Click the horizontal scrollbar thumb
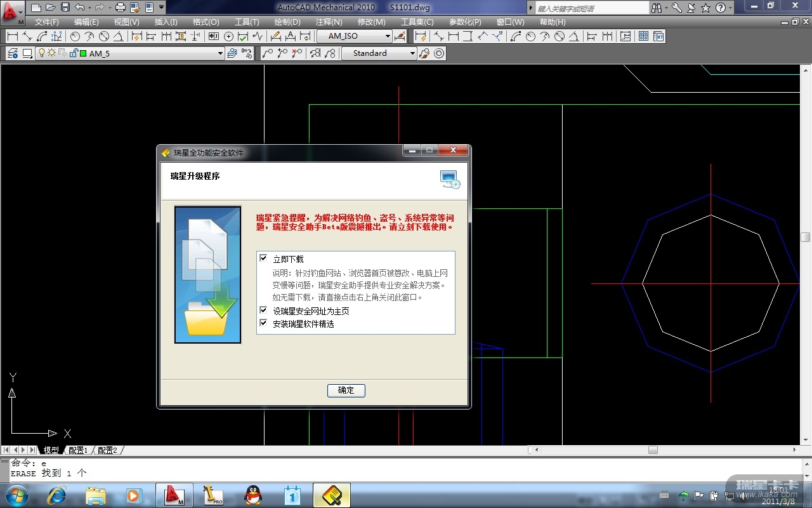The image size is (812, 508). pos(653,450)
